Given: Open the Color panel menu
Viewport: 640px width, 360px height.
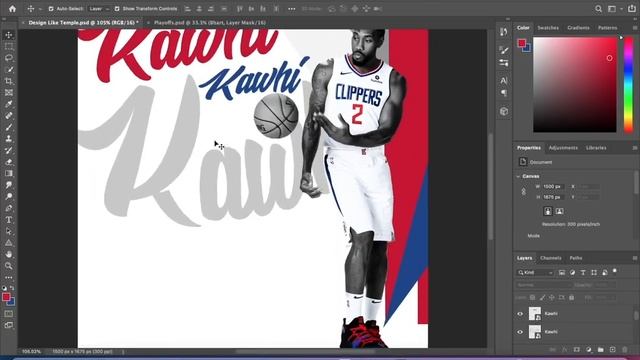Looking at the screenshot, I should coord(635,28).
